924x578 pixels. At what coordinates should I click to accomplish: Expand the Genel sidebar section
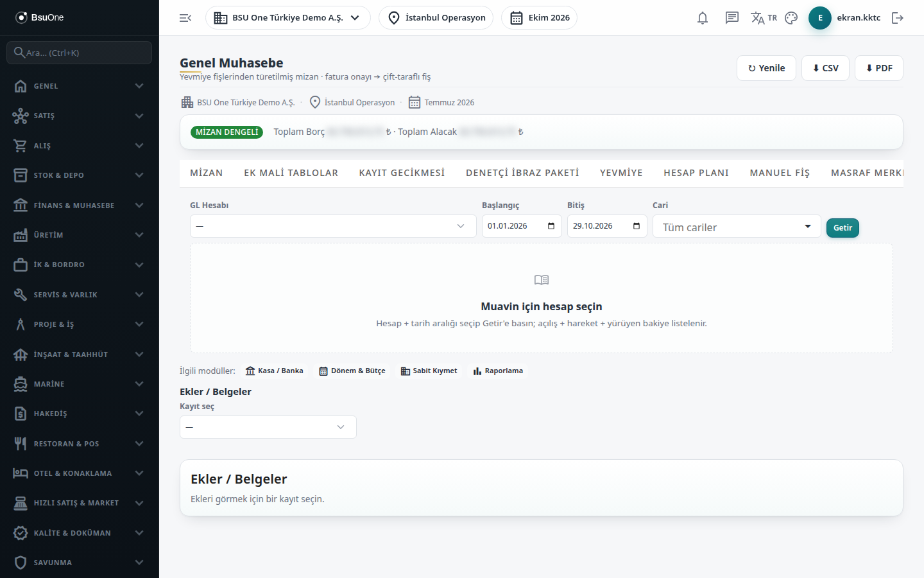pyautogui.click(x=80, y=86)
